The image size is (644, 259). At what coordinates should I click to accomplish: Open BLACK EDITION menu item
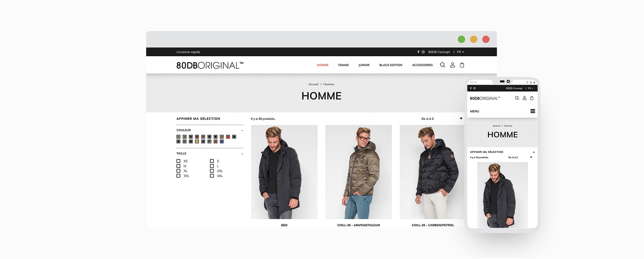[391, 65]
